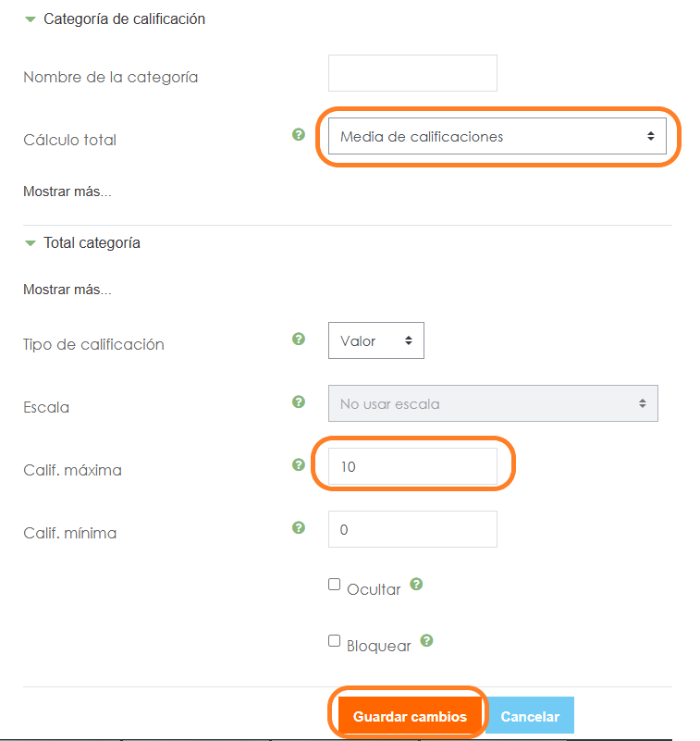Click Mostrar más under Total categoría
The height and width of the screenshot is (741, 700).
coord(67,290)
